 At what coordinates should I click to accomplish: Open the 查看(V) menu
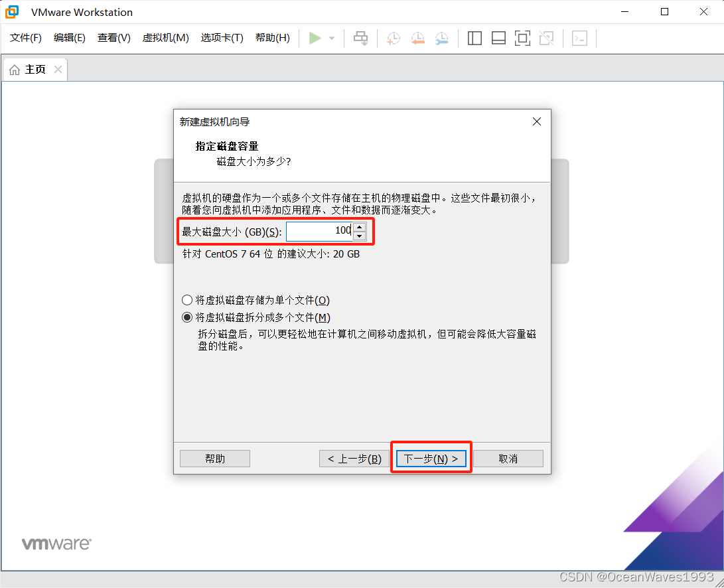click(x=114, y=38)
